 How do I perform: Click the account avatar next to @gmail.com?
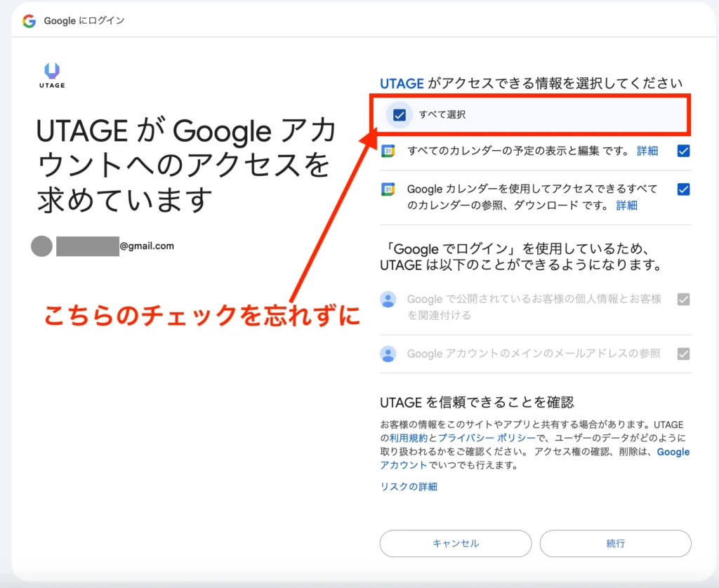click(41, 246)
